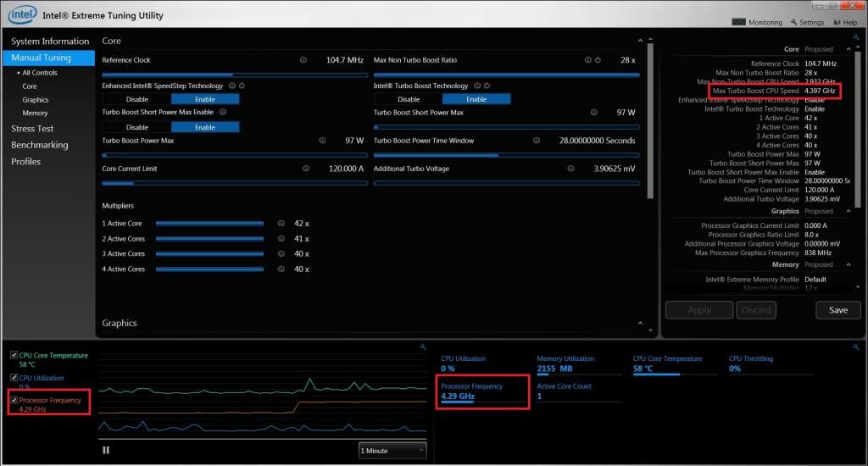
Task: Toggle the CPU Core Temperature checkbox
Action: (x=14, y=355)
